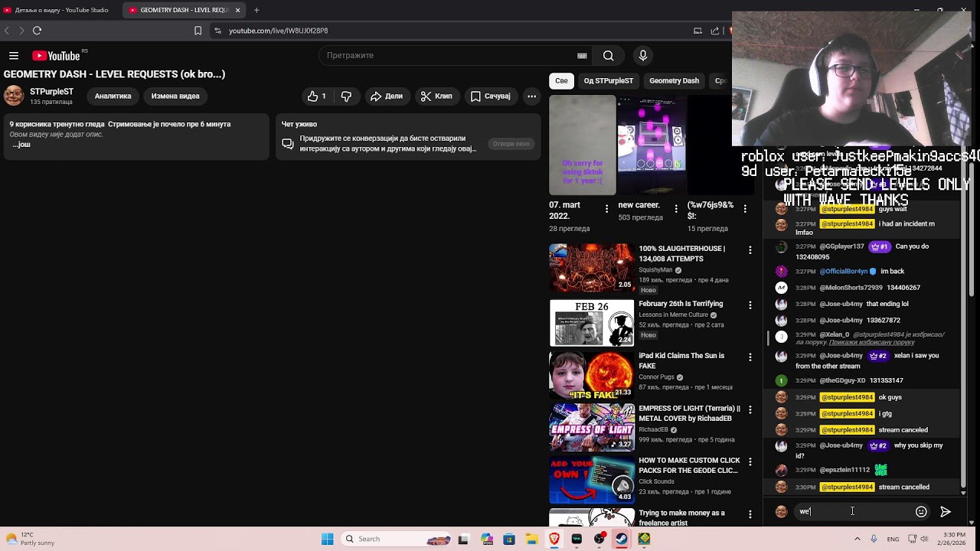Click the search magnifier button

pyautogui.click(x=608, y=55)
